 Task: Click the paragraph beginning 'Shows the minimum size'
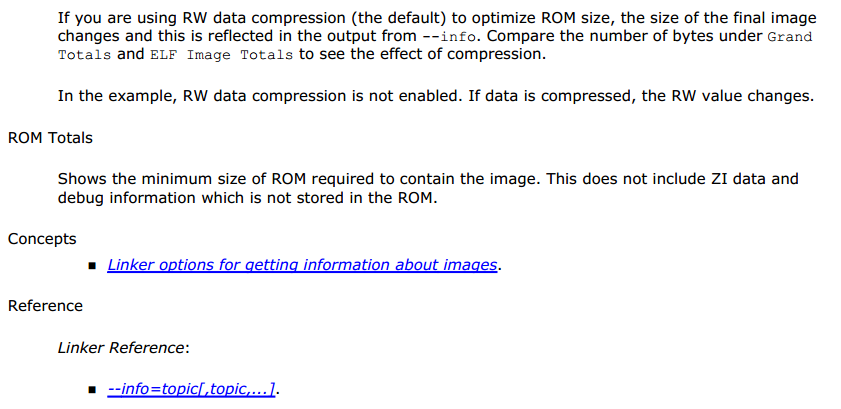[x=428, y=188]
